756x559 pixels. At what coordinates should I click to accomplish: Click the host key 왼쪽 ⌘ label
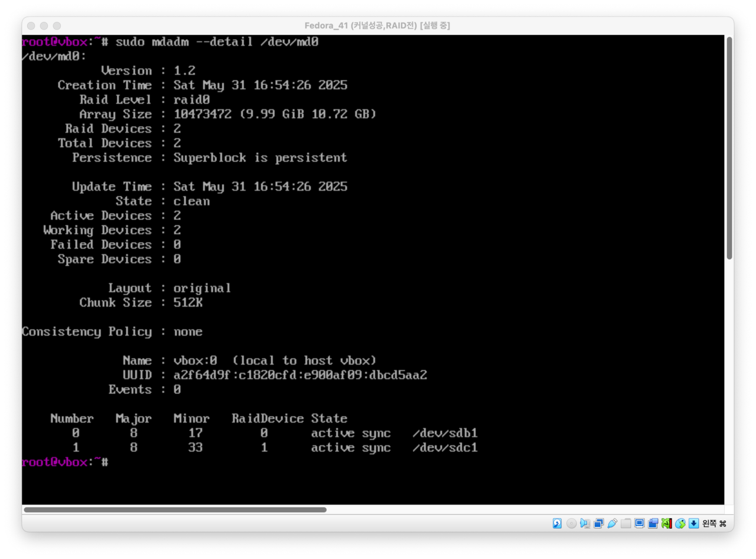tap(714, 524)
